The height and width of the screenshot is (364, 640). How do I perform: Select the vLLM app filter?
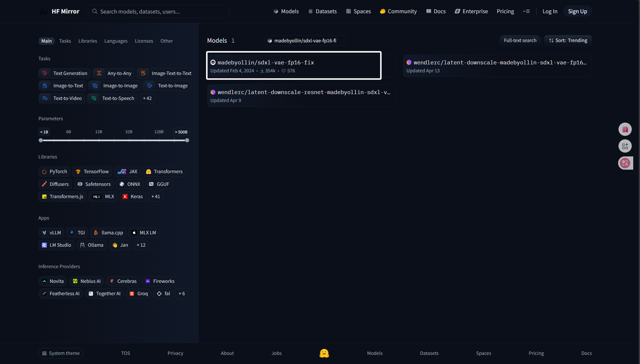click(x=51, y=233)
